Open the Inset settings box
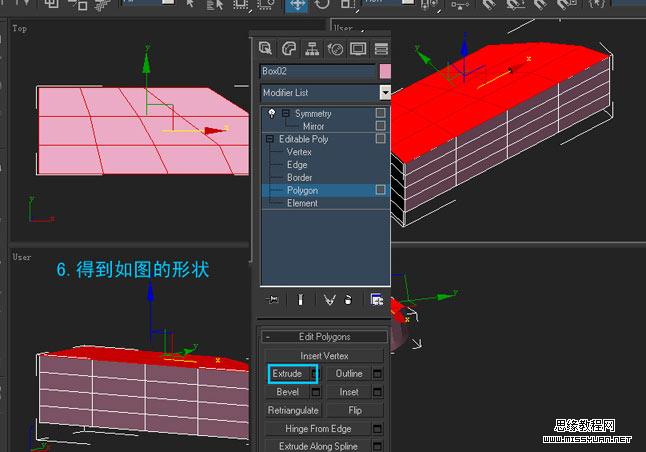The image size is (646, 452). tap(377, 392)
